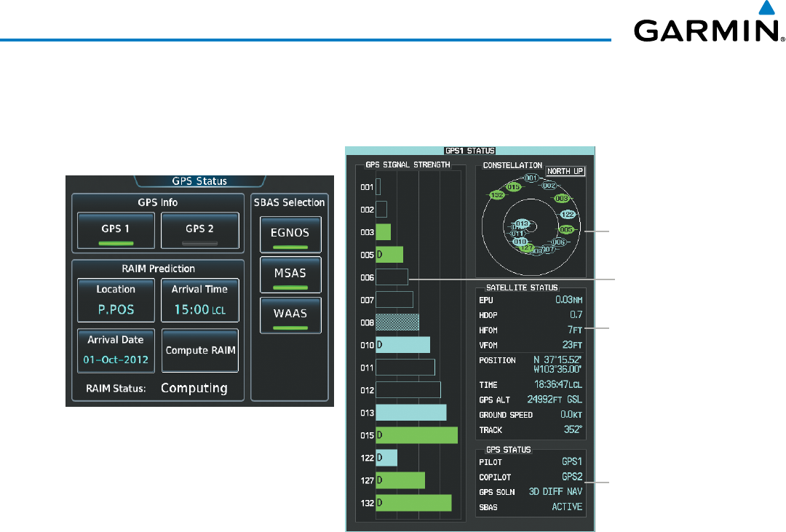
Task: Select satellite 015 signal strength bar
Action: (x=416, y=434)
